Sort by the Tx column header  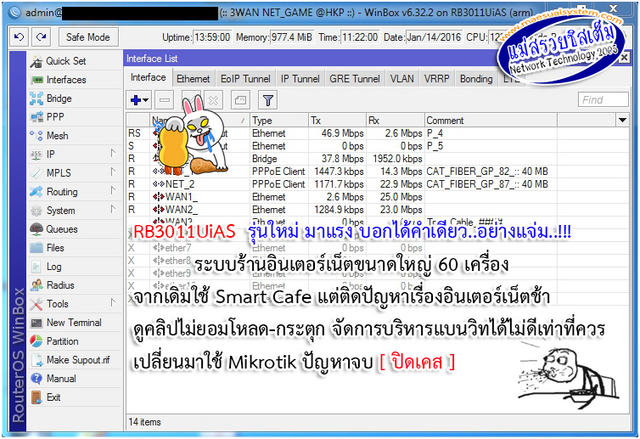pyautogui.click(x=337, y=120)
